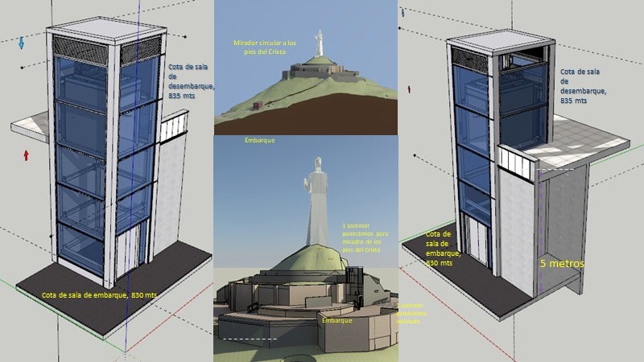
Task: Click the red up arrow beside left tower
Action: (27, 155)
